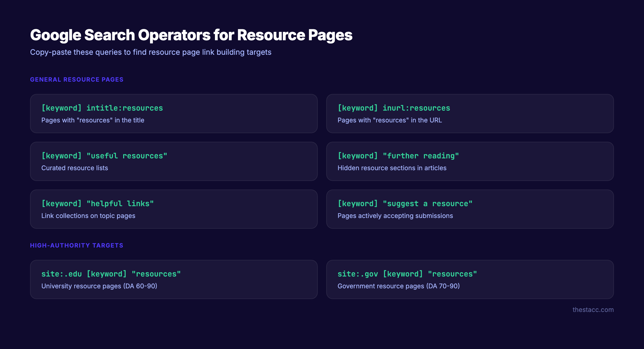Viewport: 644px width, 349px height.
Task: Click the description "Pages with resources in the title"
Action: (93, 120)
